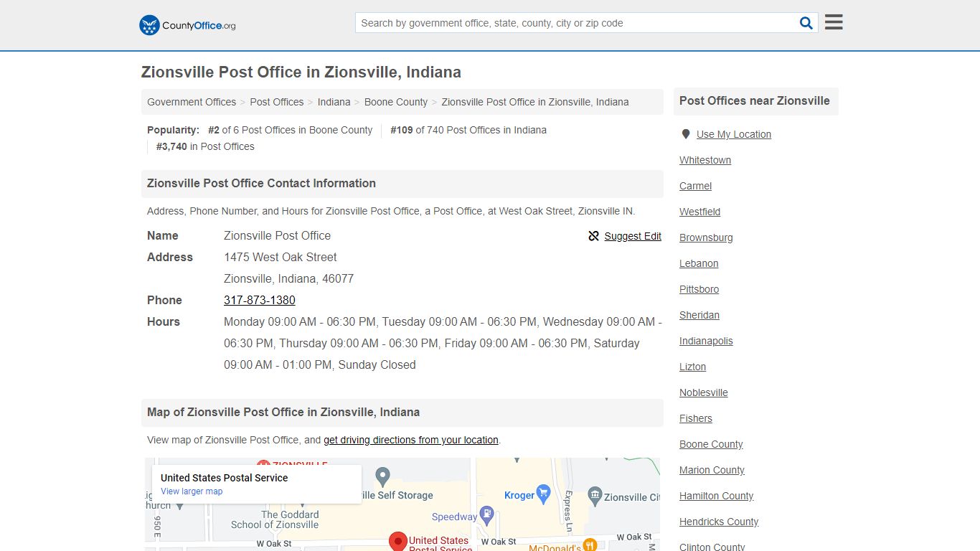
Task: Open Hamilton County sidebar link
Action: click(717, 496)
